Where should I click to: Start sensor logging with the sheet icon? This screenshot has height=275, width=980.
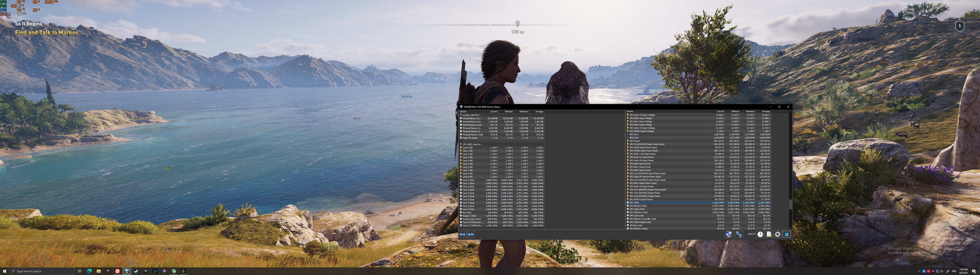click(769, 234)
